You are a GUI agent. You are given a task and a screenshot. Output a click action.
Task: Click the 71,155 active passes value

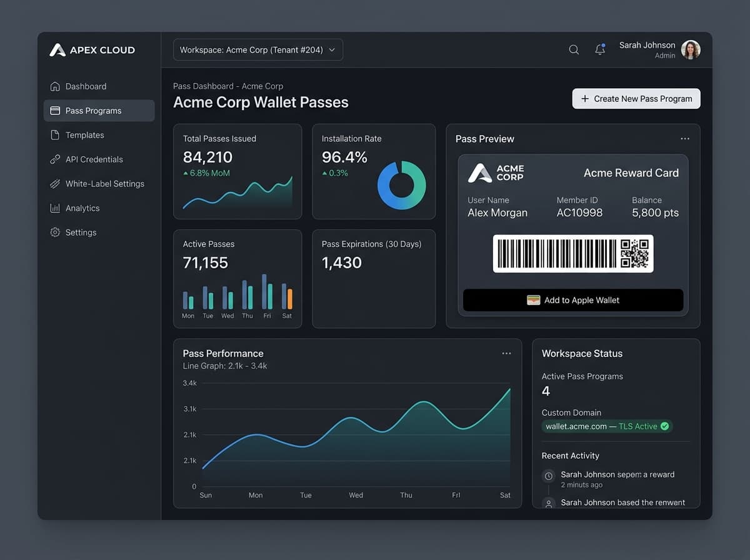pyautogui.click(x=206, y=262)
